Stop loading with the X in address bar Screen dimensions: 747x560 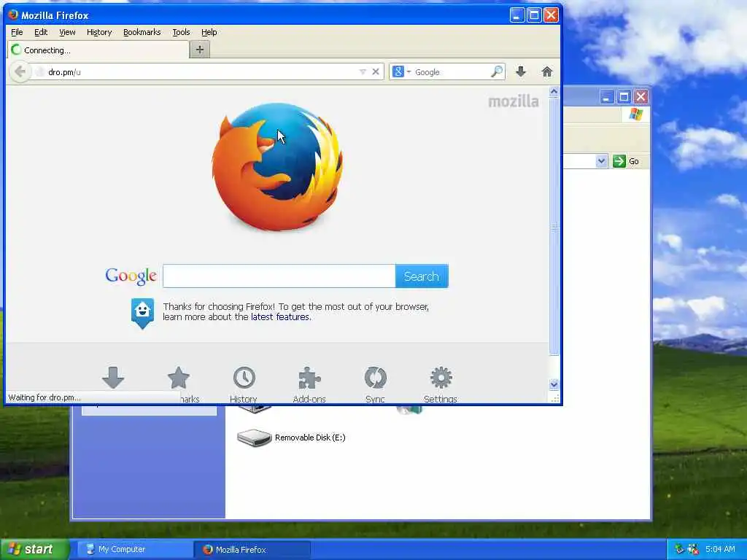coord(376,72)
